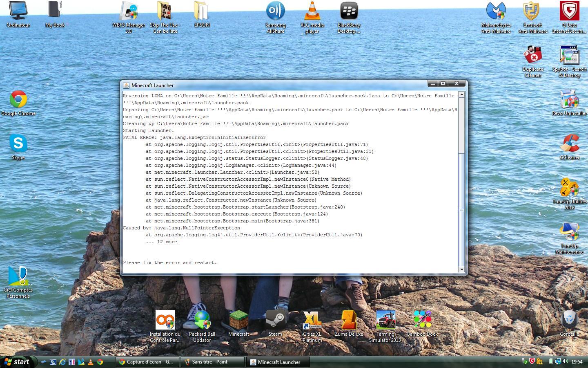This screenshot has width=588, height=368.
Task: Launch Bamboo Dock
Action: [422, 323]
